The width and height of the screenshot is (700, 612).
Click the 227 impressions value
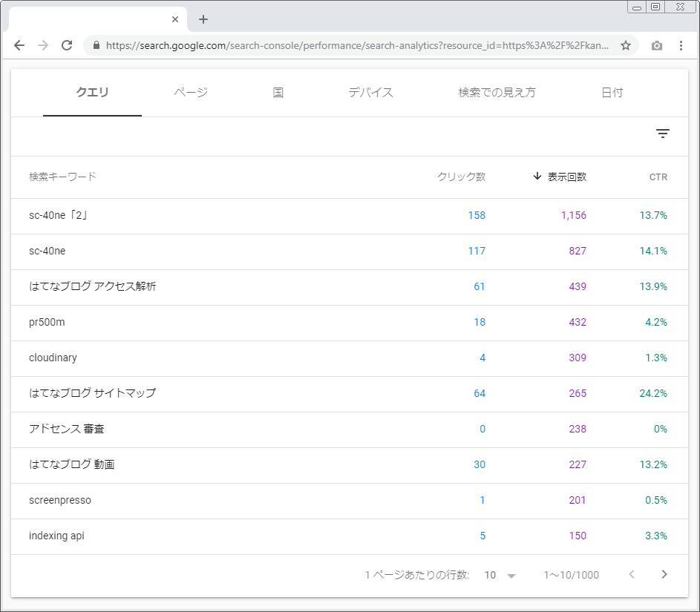(578, 464)
